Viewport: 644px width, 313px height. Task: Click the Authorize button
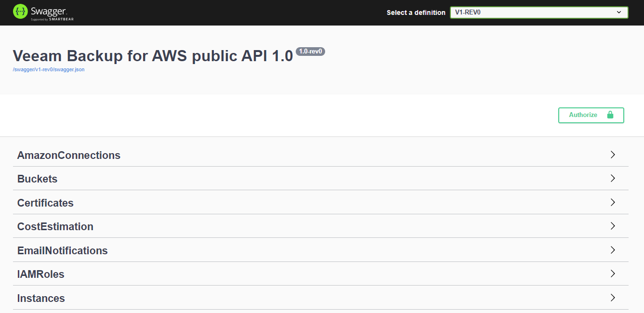click(x=591, y=115)
